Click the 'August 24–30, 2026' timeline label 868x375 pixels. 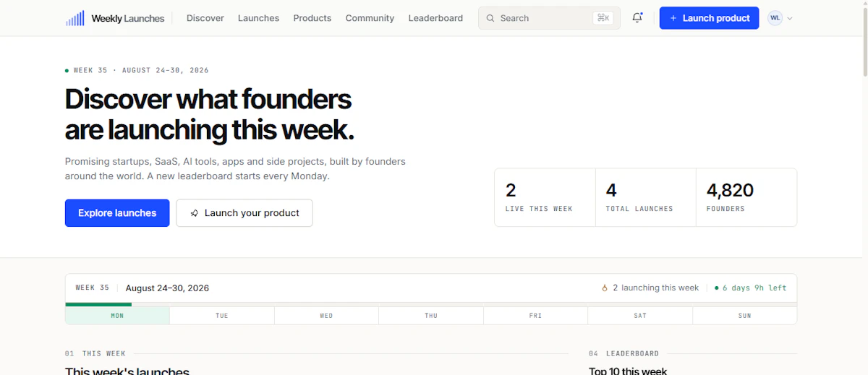[167, 288]
